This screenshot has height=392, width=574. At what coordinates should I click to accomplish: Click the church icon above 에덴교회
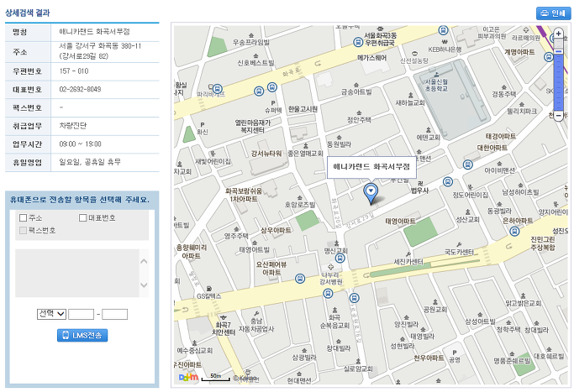(x=428, y=130)
